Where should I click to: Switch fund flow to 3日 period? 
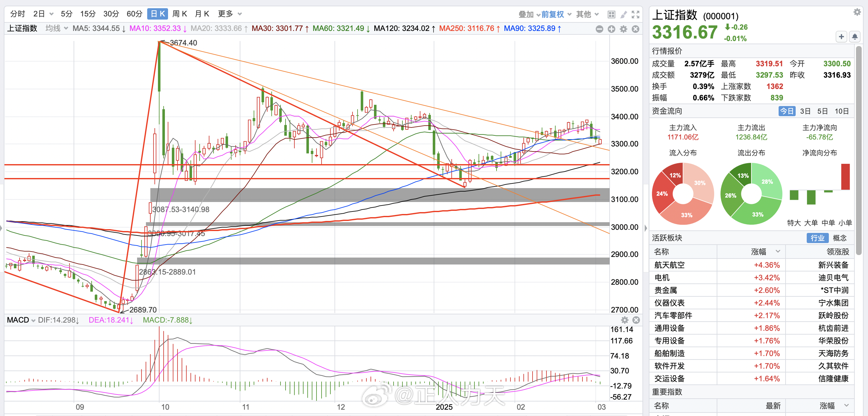point(805,111)
